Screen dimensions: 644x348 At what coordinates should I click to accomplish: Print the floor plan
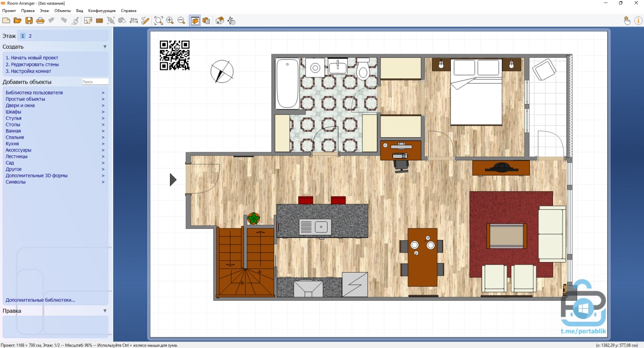coord(40,21)
